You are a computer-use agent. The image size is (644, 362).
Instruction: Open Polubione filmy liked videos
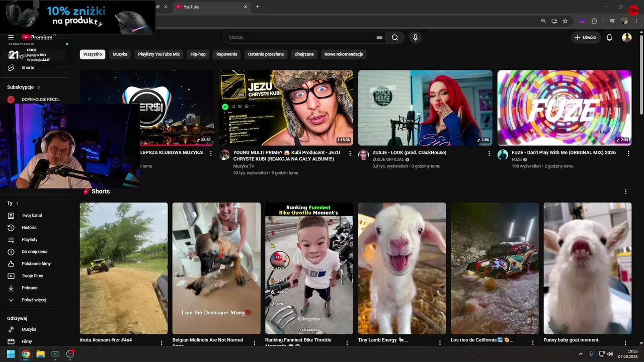(36, 263)
